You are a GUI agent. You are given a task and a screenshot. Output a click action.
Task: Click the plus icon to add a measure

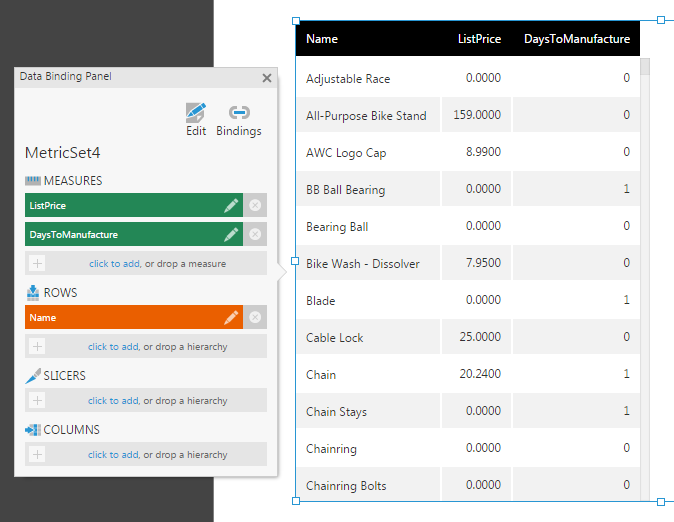(37, 263)
